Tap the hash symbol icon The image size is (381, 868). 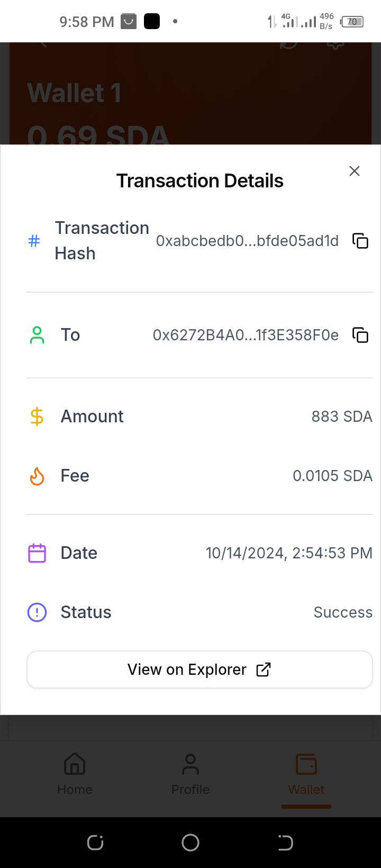pos(34,241)
